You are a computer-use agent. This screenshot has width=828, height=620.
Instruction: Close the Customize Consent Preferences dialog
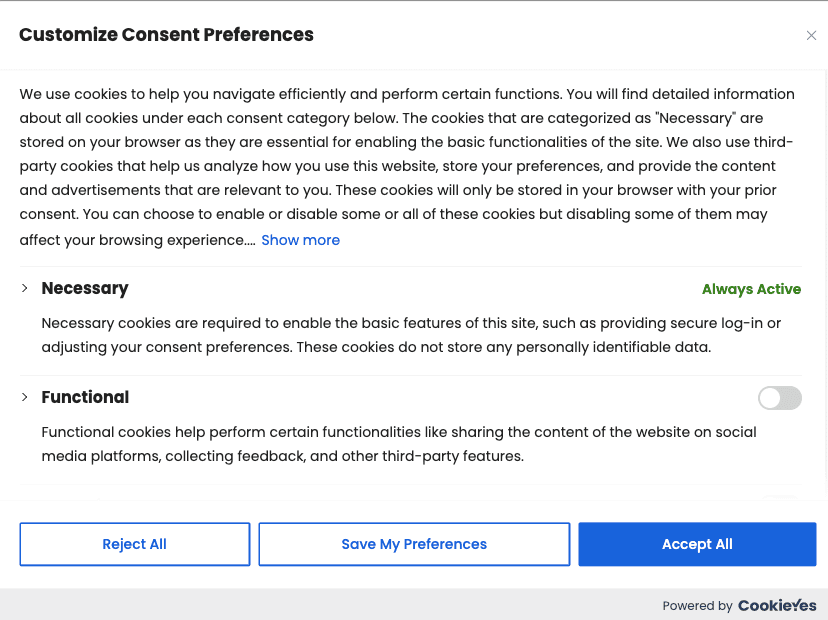click(x=811, y=35)
